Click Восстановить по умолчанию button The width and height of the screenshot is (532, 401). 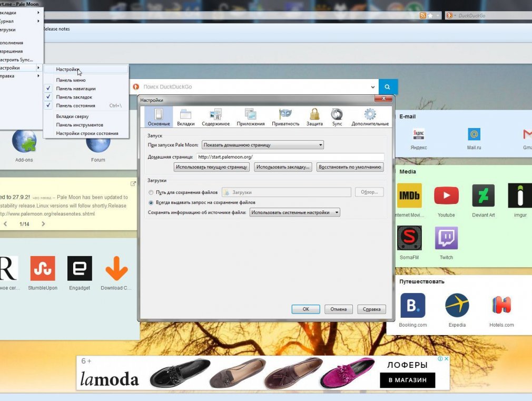click(350, 167)
